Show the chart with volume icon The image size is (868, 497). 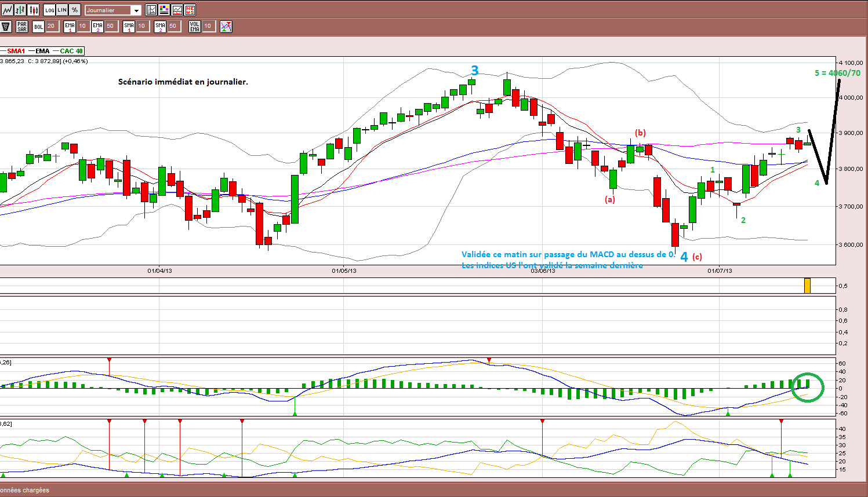pyautogui.click(x=177, y=10)
